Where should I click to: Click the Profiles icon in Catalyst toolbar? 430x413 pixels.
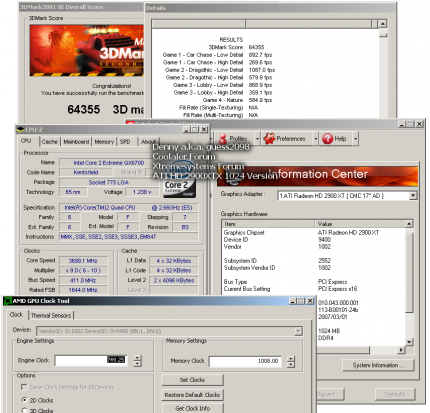point(223,139)
